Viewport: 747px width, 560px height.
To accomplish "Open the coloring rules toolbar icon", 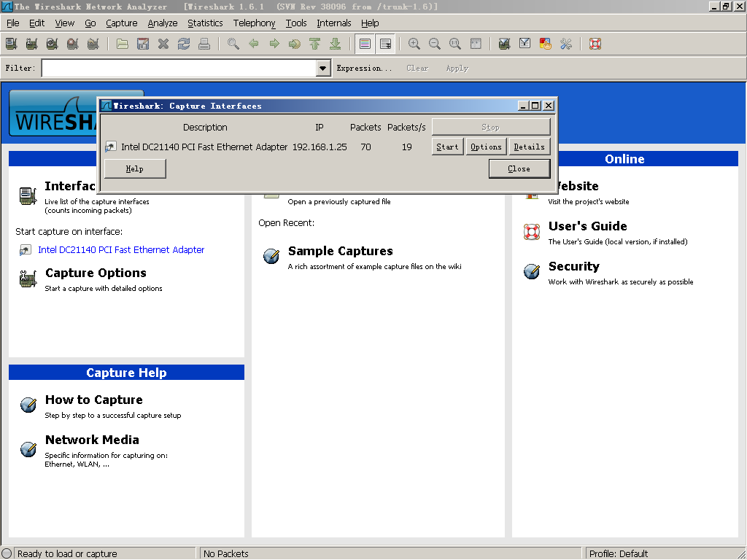I will [x=545, y=44].
